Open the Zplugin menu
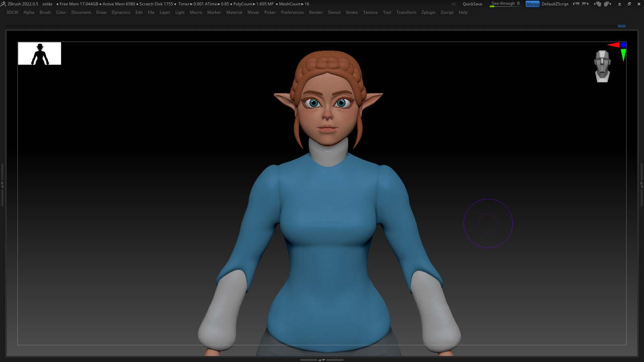Screen dimensions: 644x362 428,12
